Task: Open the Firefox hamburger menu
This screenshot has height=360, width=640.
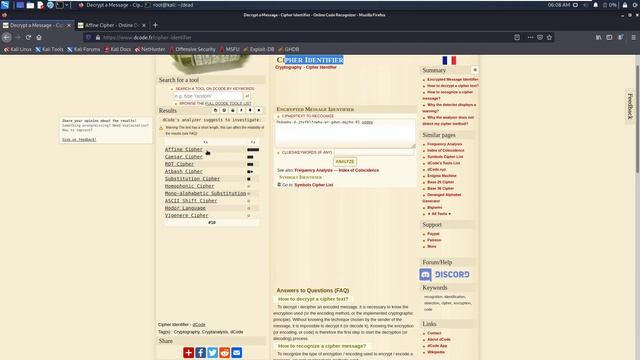Action: (x=633, y=37)
